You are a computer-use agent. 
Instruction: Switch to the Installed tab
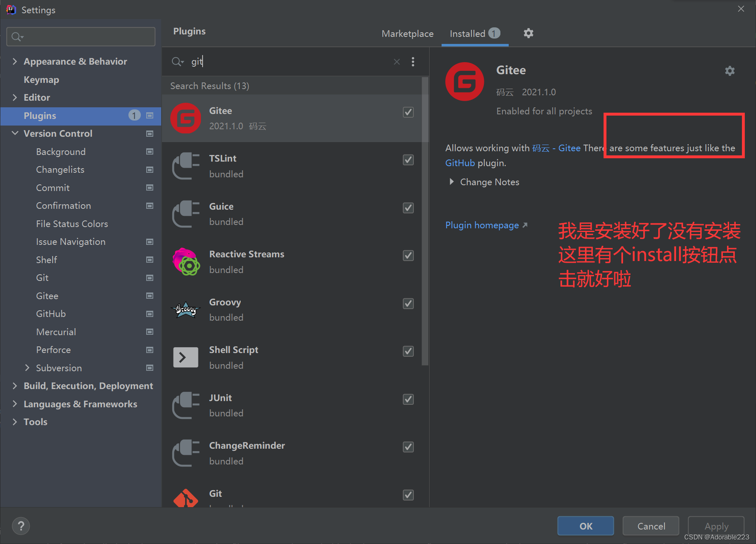tap(475, 34)
